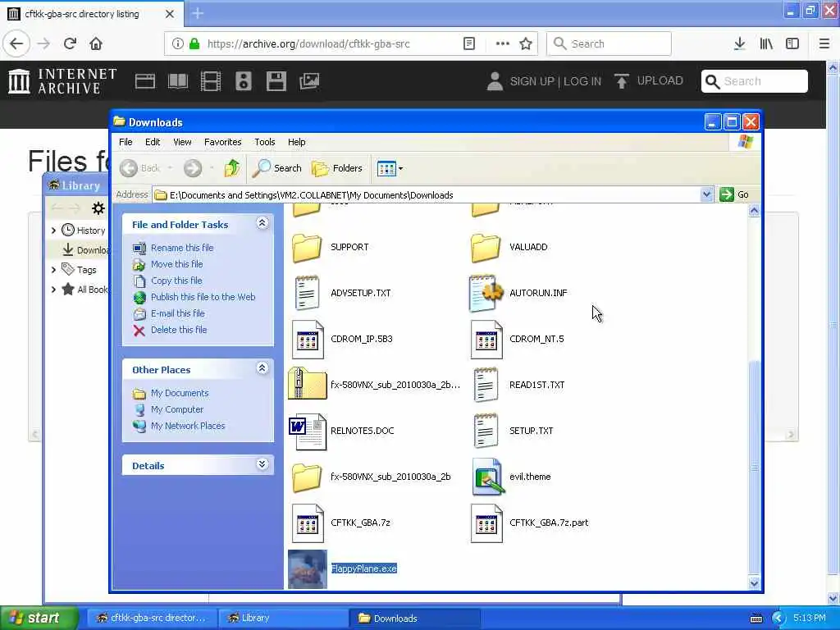Screen dimensions: 840x630
Task: Open the Windows Start button
Action: tap(39, 618)
